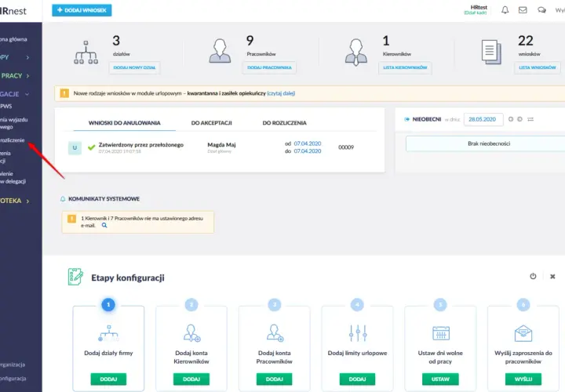Click DODAJ under Dodaj konta Kierowników
The width and height of the screenshot is (565, 392).
click(191, 379)
